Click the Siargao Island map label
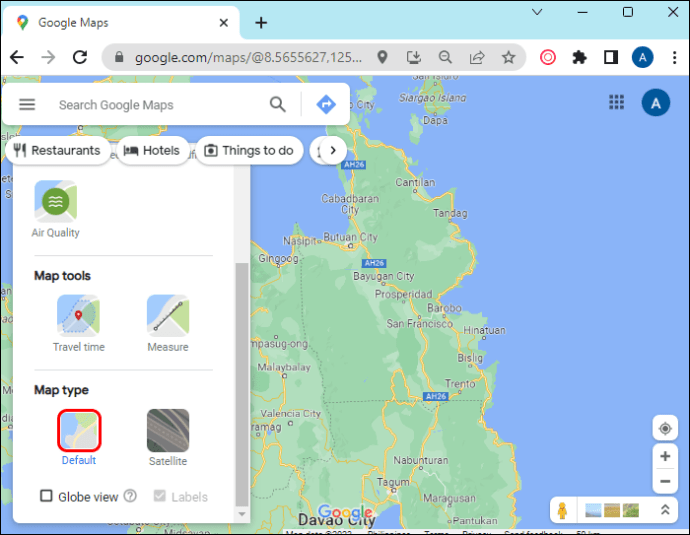The width and height of the screenshot is (690, 535). click(433, 98)
